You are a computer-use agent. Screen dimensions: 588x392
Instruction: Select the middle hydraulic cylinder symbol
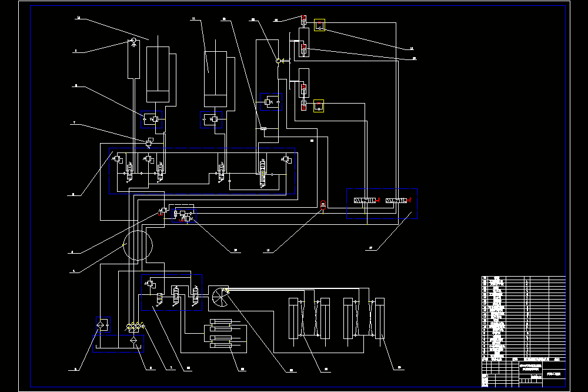[215, 79]
